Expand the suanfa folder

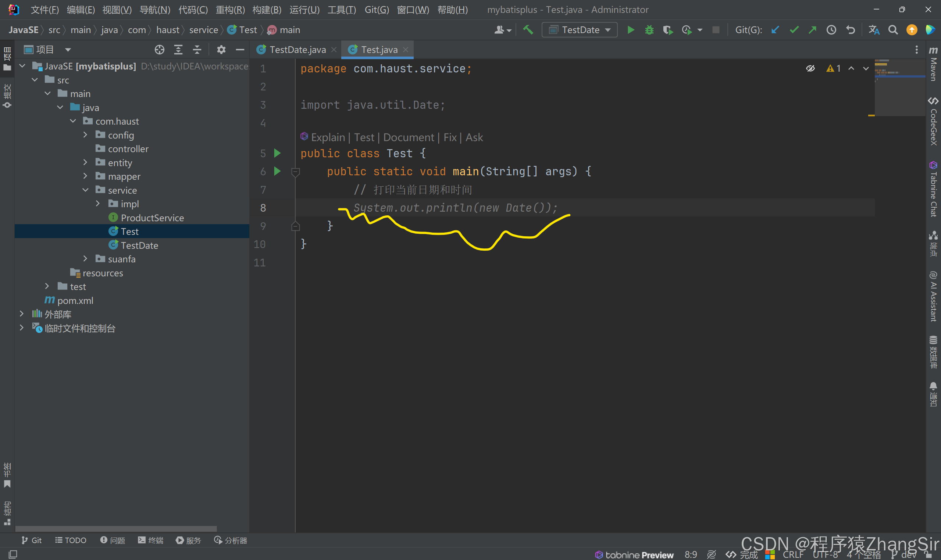pyautogui.click(x=85, y=259)
